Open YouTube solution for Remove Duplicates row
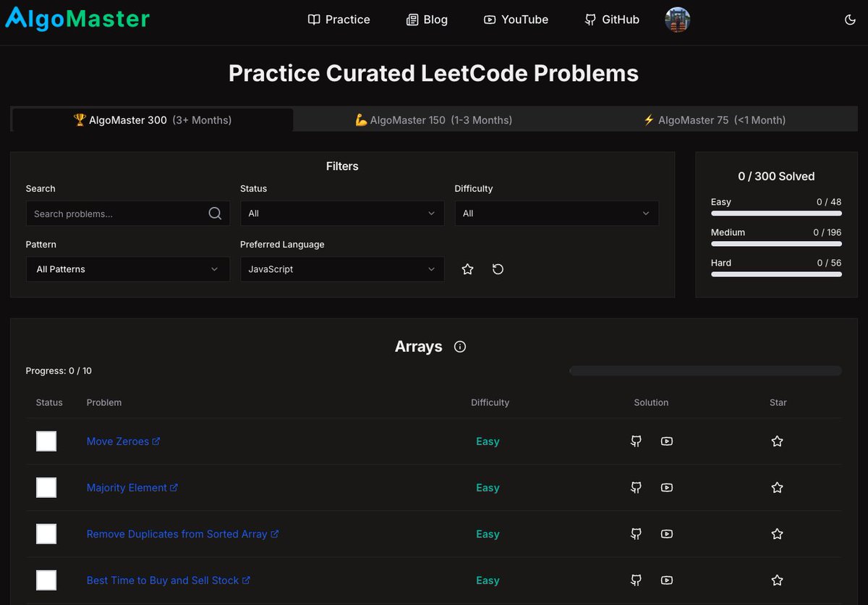Viewport: 868px width, 605px height. coord(667,534)
